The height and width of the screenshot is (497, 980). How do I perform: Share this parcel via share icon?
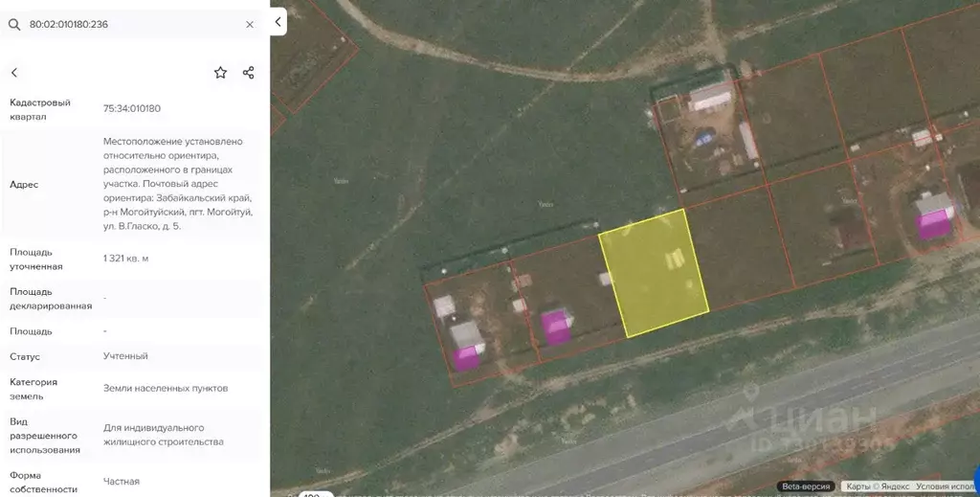point(248,73)
